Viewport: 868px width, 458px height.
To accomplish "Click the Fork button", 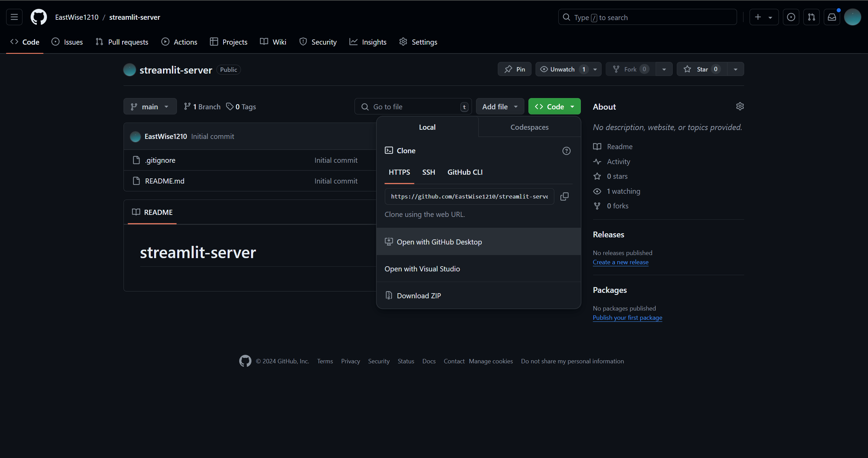I will (x=630, y=69).
